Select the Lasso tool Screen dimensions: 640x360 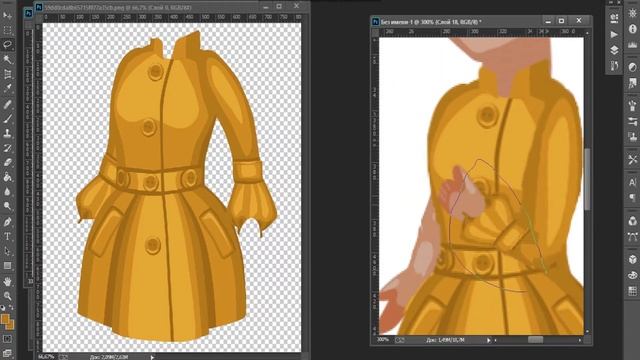7,44
